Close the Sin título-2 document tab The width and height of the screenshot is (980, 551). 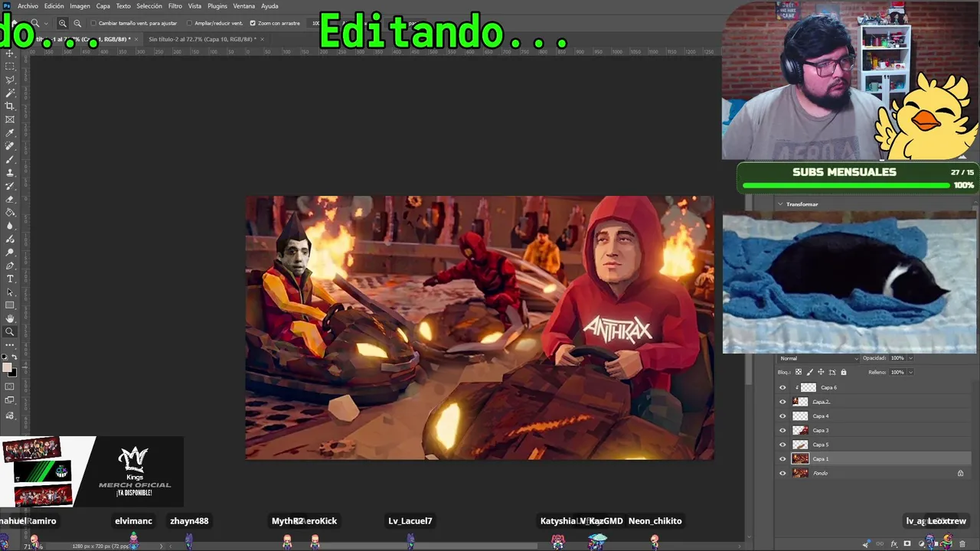pos(262,39)
